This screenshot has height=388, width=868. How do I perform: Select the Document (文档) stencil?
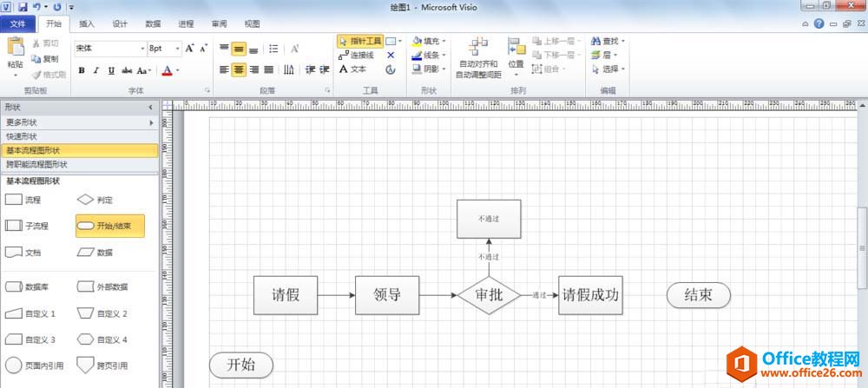click(23, 252)
